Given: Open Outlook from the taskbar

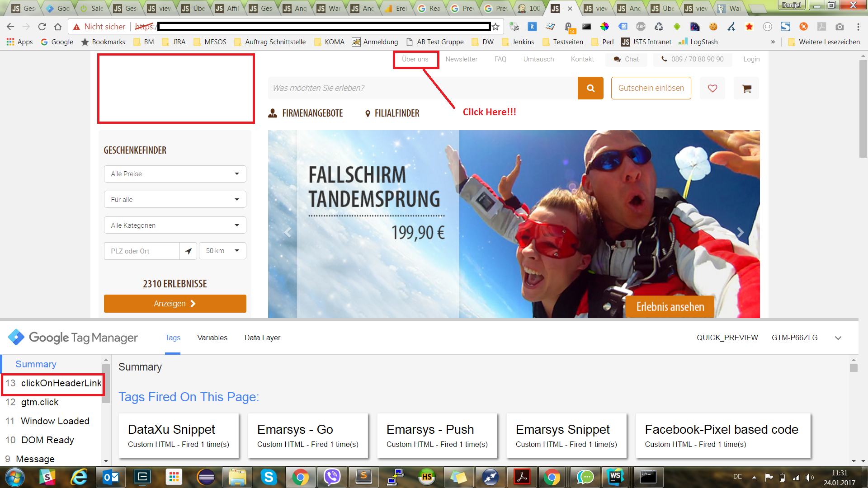Looking at the screenshot, I should [111, 477].
